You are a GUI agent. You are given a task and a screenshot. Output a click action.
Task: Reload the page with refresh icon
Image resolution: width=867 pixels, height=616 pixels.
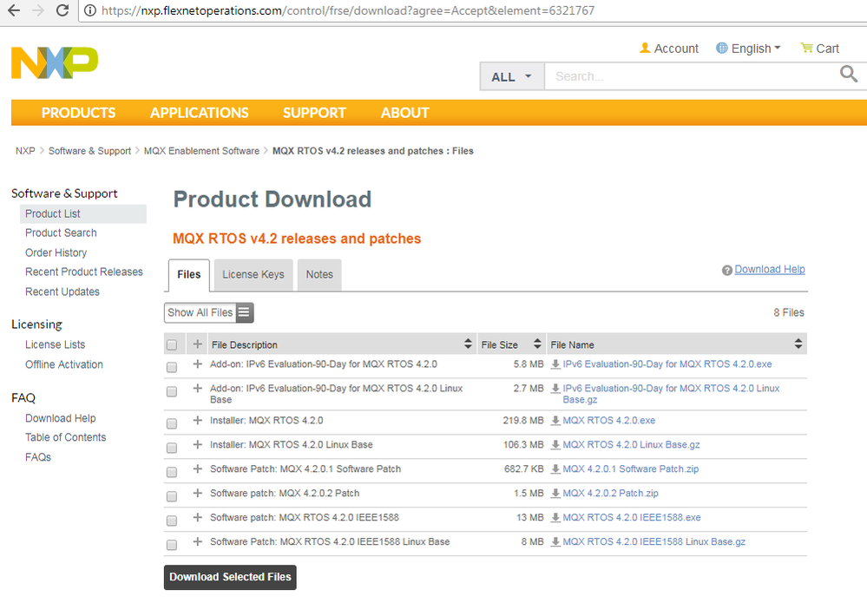(62, 10)
